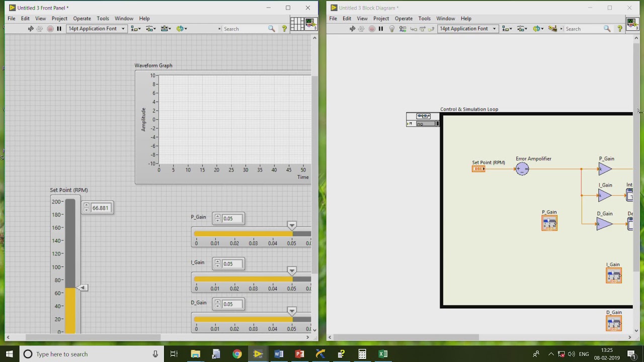Click Run Continuously in Block Diagram toolbar
644x362 pixels.
[361, 29]
